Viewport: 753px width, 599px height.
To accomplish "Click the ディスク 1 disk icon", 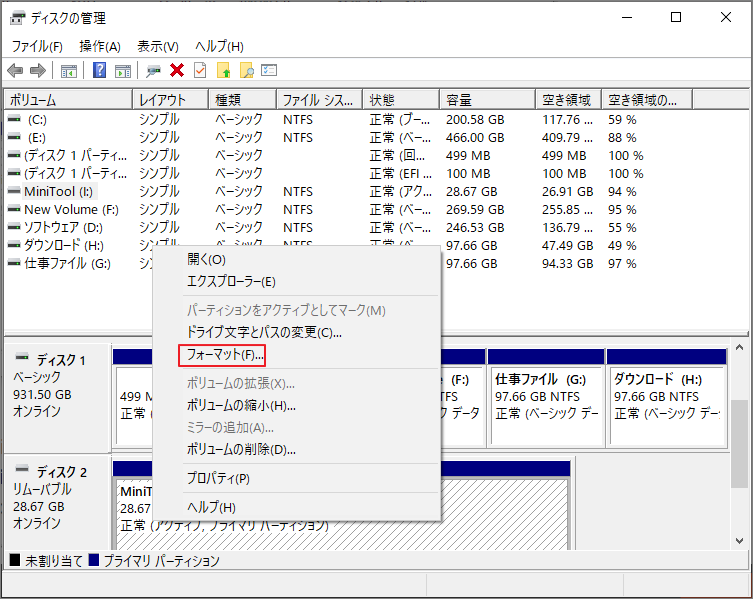I will point(22,357).
